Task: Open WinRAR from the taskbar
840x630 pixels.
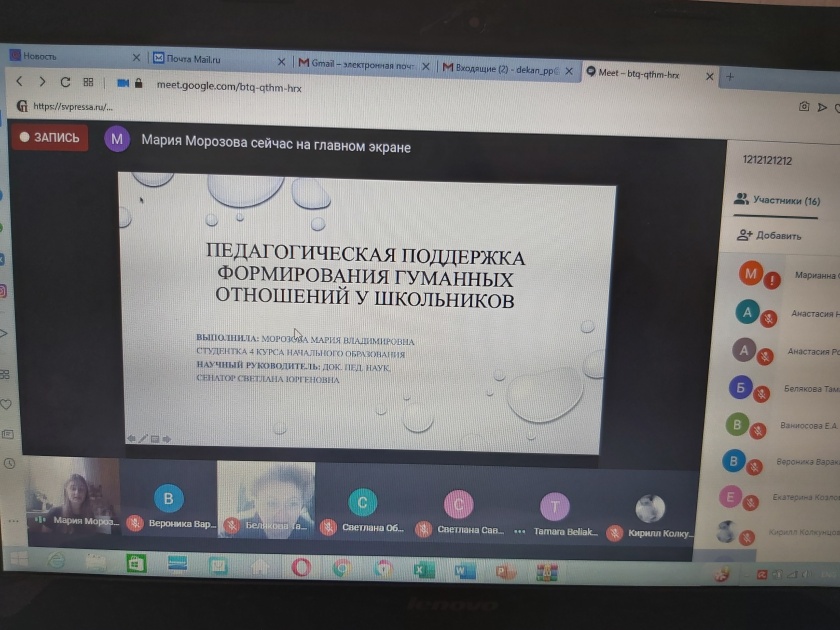Action: coord(547,573)
